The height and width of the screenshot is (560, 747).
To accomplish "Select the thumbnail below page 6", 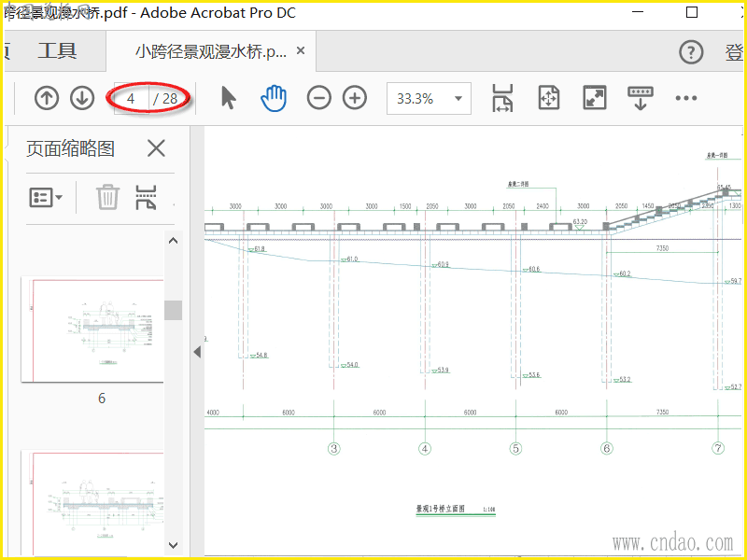I will (92, 503).
